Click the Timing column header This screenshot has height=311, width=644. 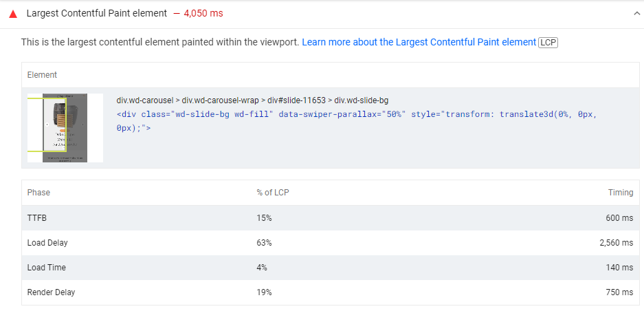click(621, 193)
